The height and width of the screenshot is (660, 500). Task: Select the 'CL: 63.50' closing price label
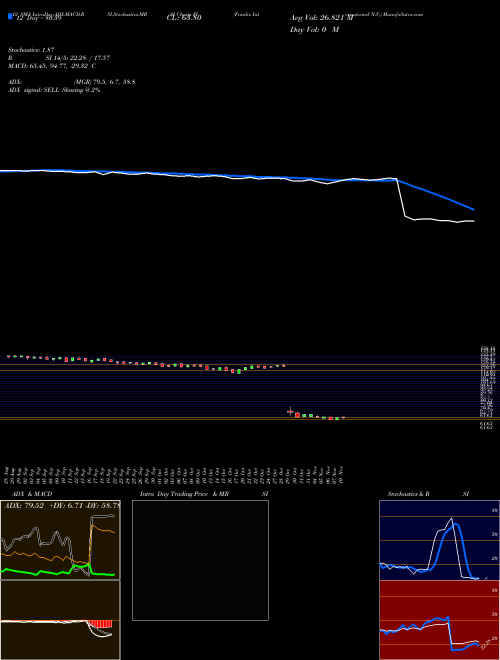(184, 18)
